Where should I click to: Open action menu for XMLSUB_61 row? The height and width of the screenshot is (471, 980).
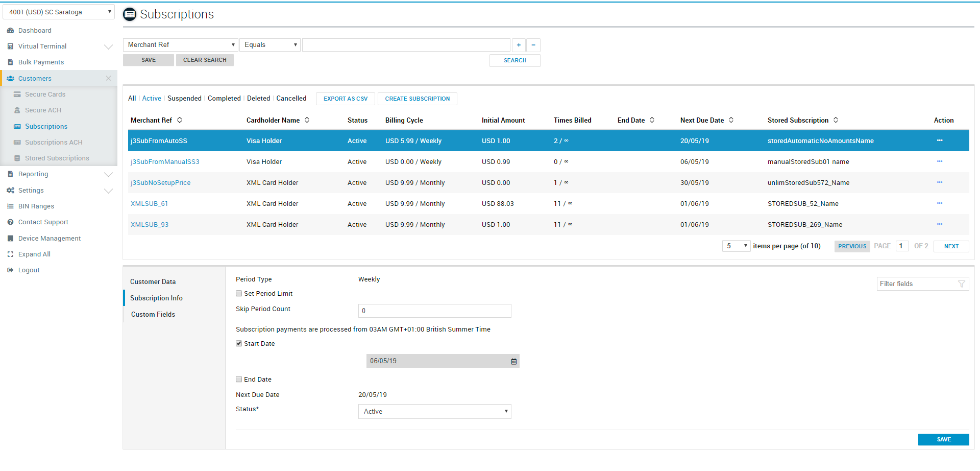click(939, 203)
